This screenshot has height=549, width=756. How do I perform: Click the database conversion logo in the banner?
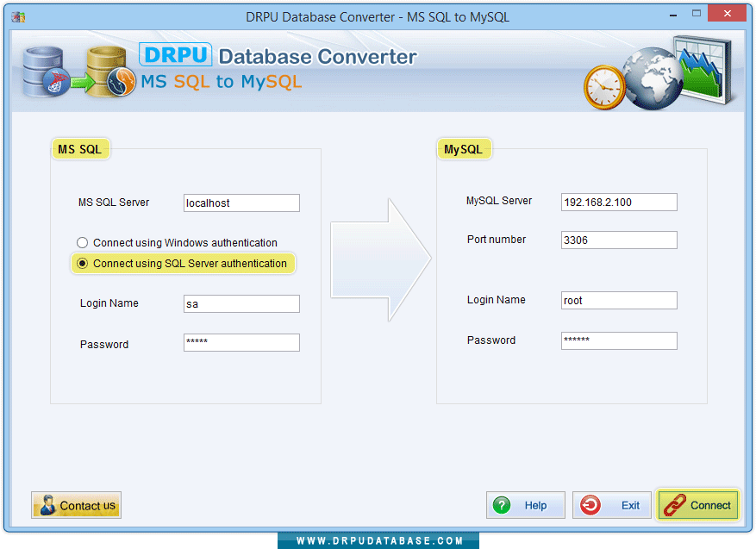coord(79,72)
